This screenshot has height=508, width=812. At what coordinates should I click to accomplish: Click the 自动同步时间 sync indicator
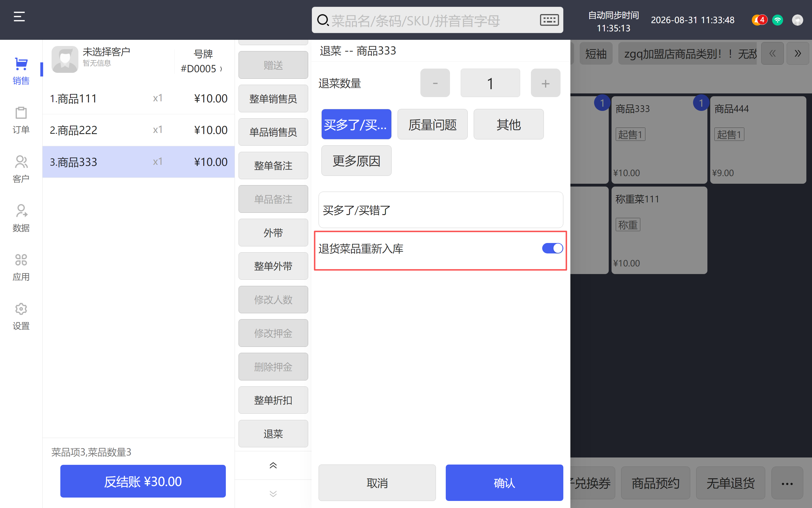(613, 21)
